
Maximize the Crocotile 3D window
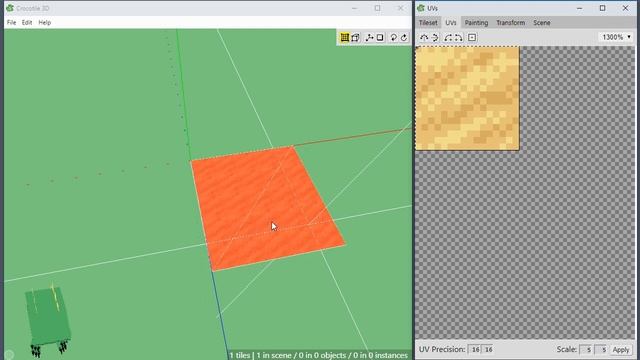[x=378, y=8]
